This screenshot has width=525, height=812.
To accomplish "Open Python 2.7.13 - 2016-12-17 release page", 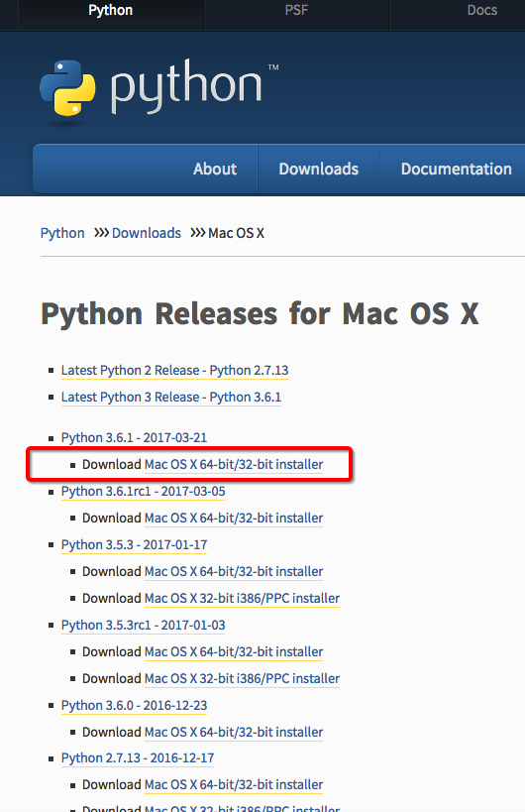I will click(x=138, y=758).
